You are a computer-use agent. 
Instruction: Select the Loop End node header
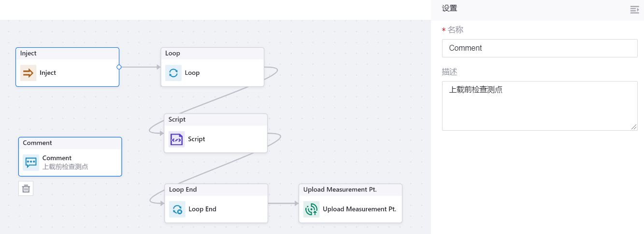coord(216,190)
